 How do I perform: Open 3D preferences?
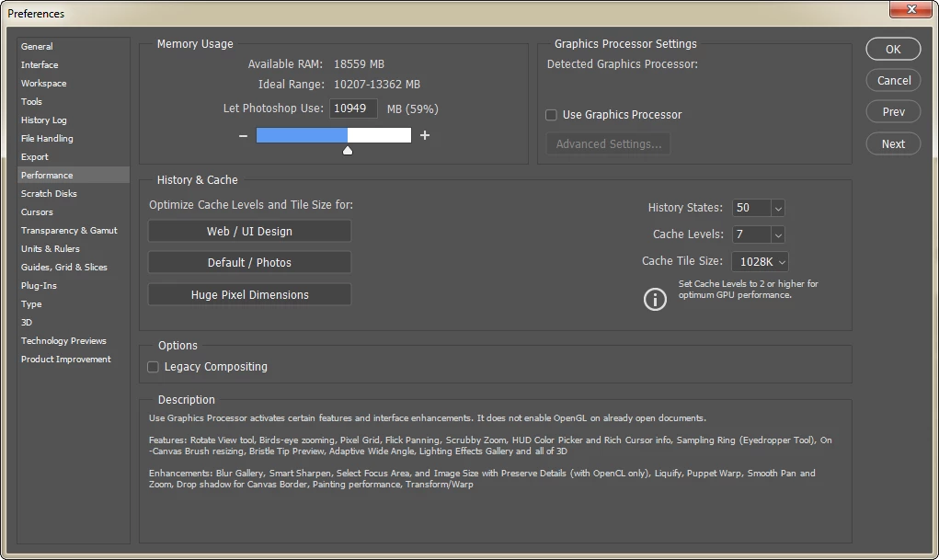coord(73,322)
